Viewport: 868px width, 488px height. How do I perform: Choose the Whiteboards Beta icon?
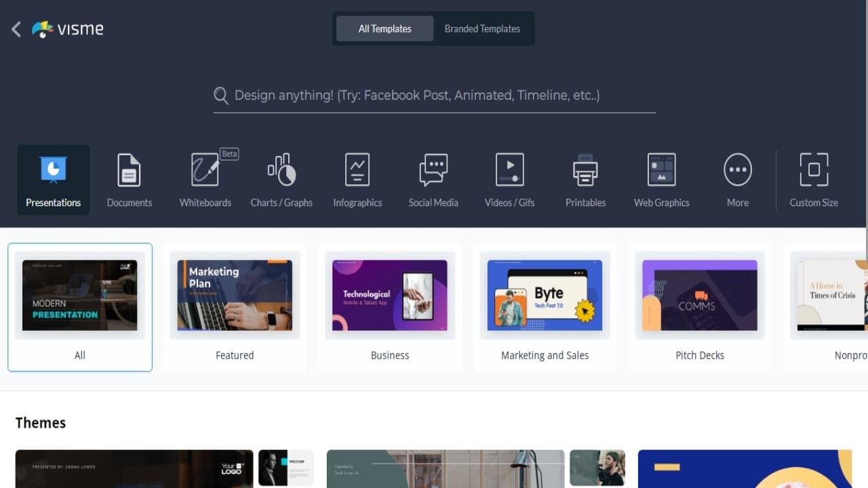click(205, 169)
